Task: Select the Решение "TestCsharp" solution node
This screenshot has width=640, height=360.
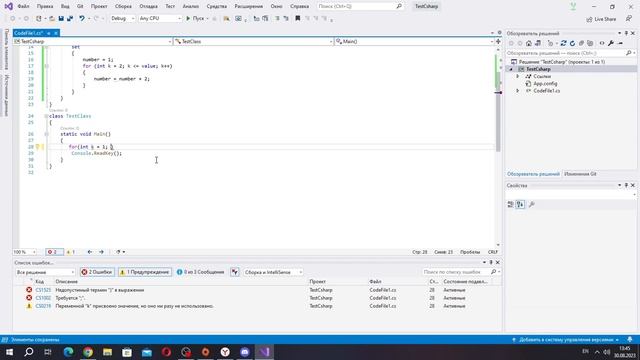Action: 562,62
